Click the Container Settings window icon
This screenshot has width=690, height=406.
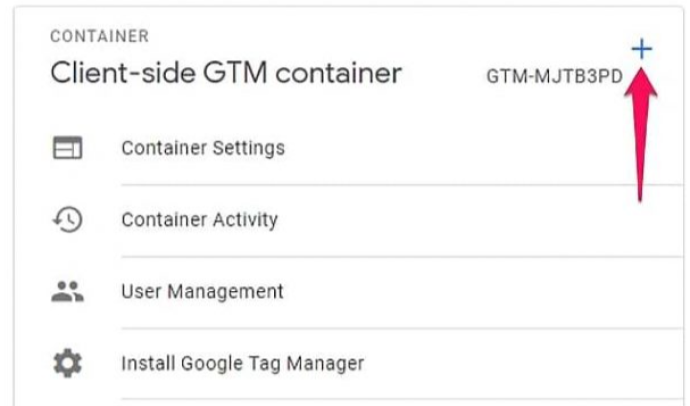pos(67,148)
